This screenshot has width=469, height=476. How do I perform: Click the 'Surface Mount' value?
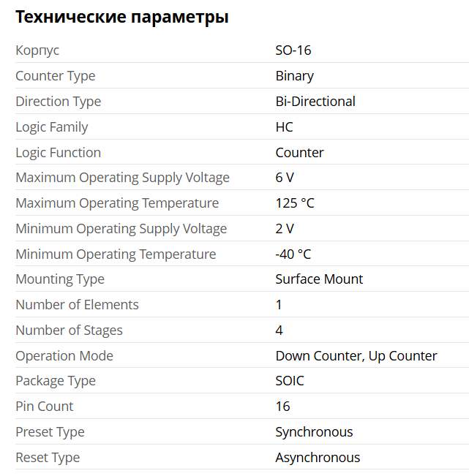tap(319, 279)
